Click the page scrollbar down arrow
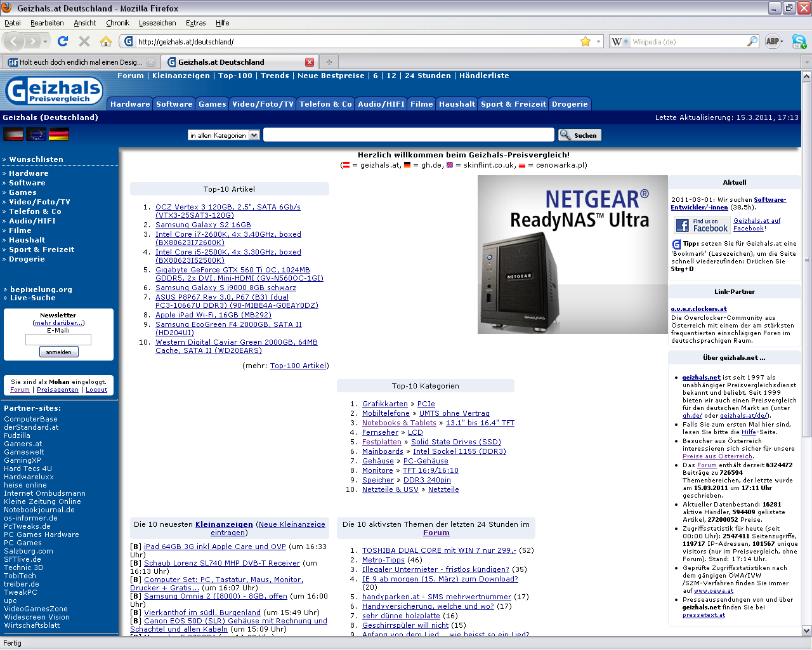The image size is (812, 650). point(806,631)
